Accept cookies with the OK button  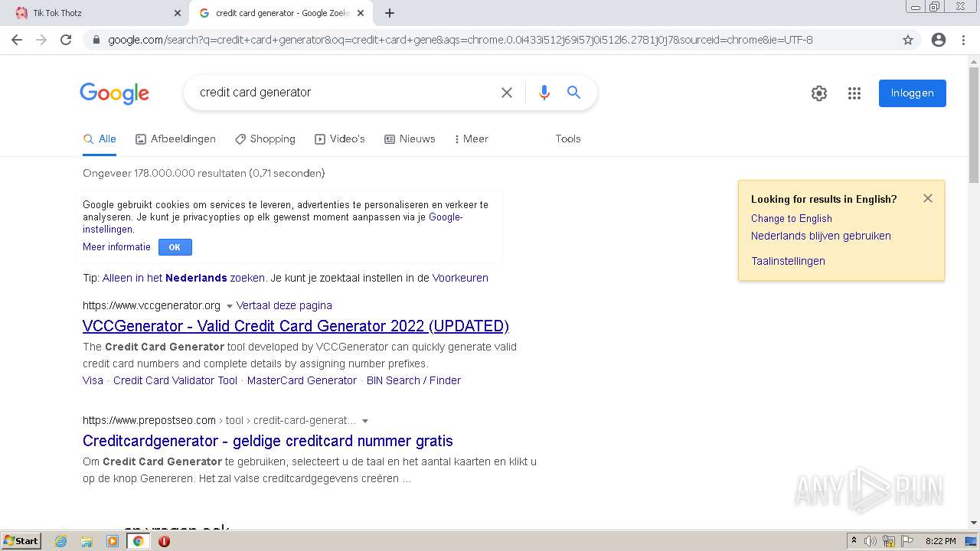[175, 247]
